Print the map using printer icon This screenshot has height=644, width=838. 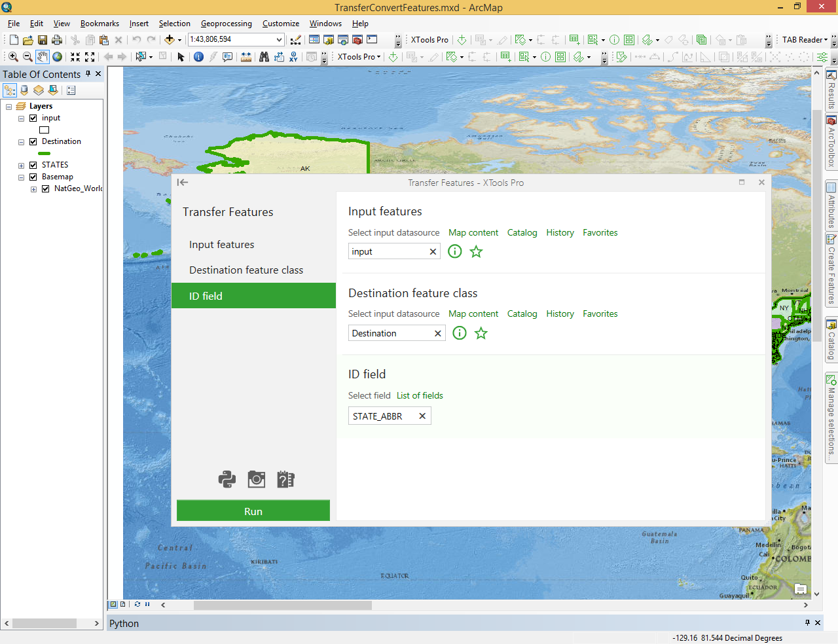[57, 40]
